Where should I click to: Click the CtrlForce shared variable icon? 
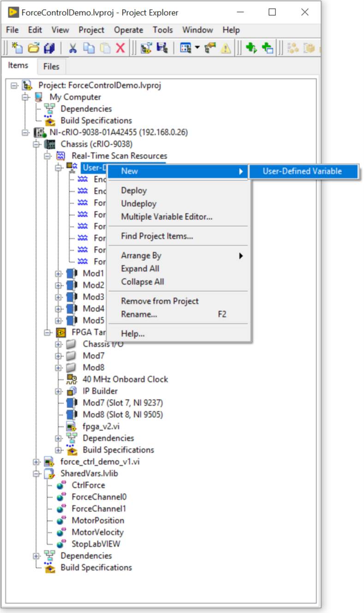click(61, 485)
